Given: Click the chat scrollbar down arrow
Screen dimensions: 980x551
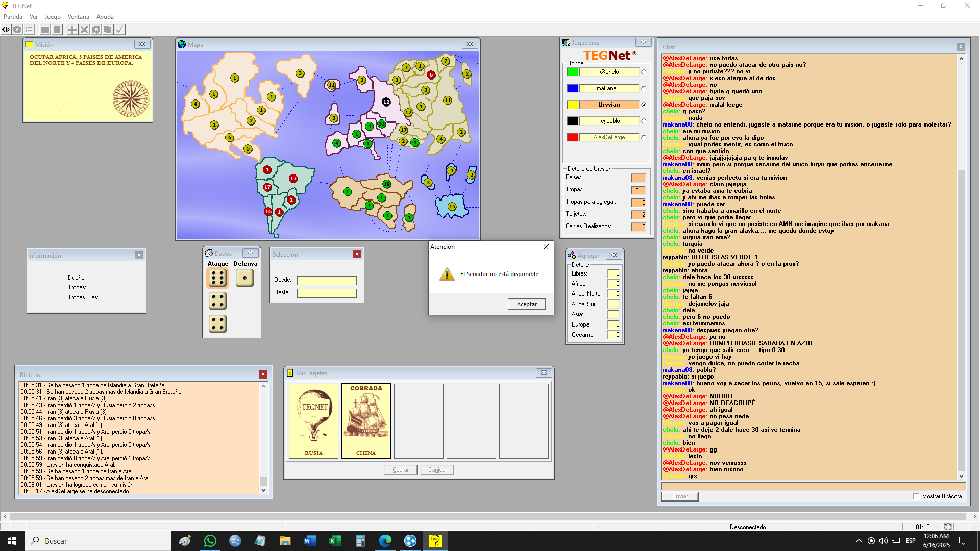Looking at the screenshot, I should (x=961, y=476).
